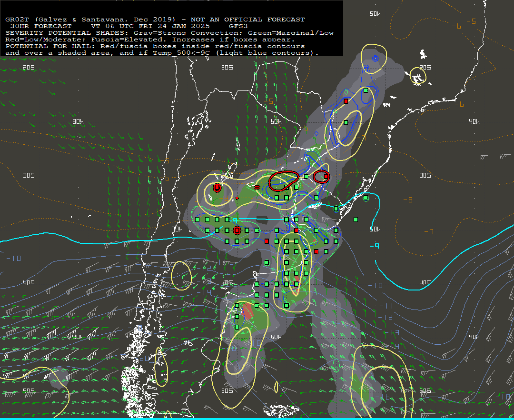The height and width of the screenshot is (420, 514).
Task: Click the red-circled box in westernmost yellow contour
Action: (217, 188)
